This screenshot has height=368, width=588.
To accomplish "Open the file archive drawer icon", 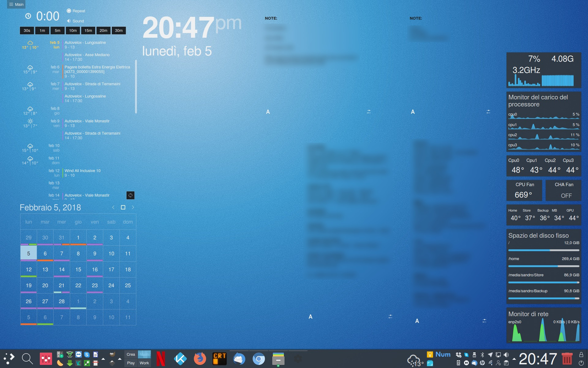I will pyautogui.click(x=278, y=359).
